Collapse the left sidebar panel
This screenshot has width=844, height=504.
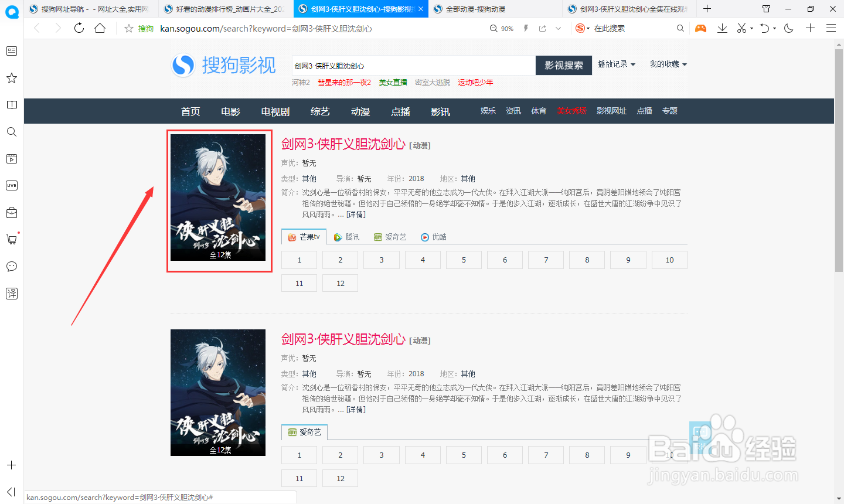click(12, 492)
